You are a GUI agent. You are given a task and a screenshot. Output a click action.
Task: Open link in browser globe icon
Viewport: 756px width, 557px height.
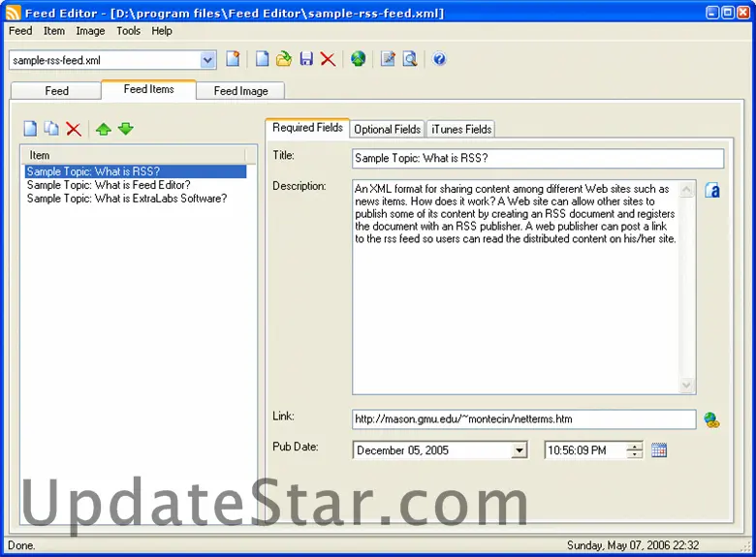point(711,420)
